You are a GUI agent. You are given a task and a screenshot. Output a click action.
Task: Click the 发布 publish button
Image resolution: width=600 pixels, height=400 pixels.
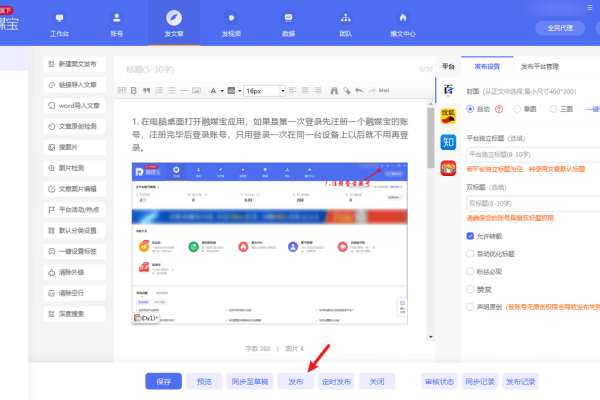[296, 381]
